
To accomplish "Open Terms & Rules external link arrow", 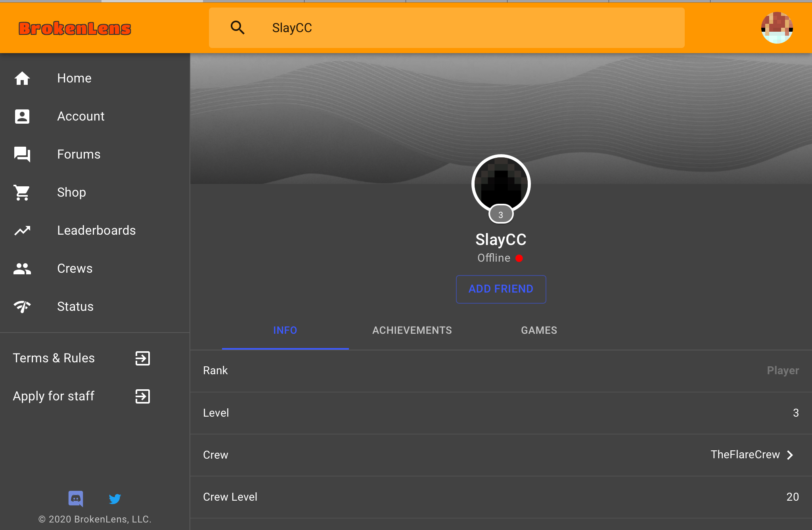I will (x=143, y=358).
